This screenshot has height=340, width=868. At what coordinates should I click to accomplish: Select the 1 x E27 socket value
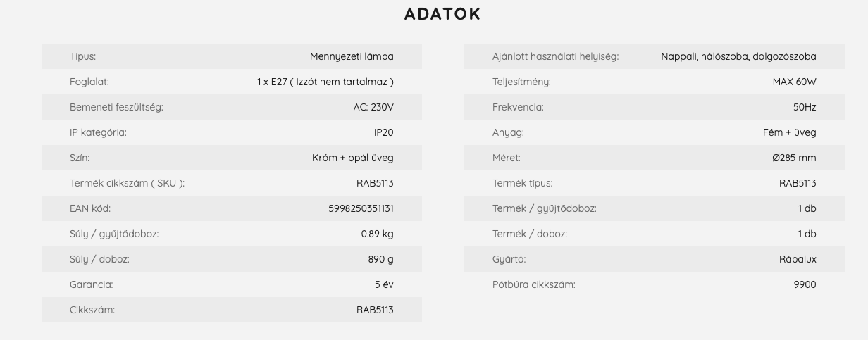tap(325, 82)
